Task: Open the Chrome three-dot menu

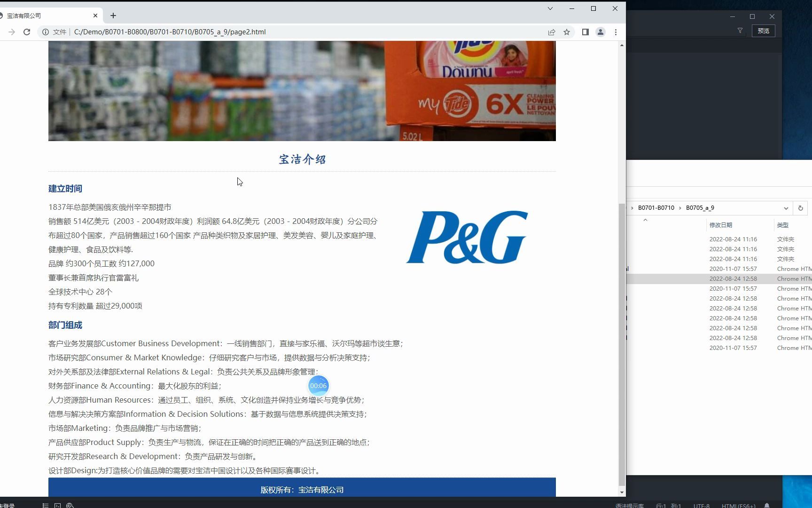Action: [x=616, y=32]
